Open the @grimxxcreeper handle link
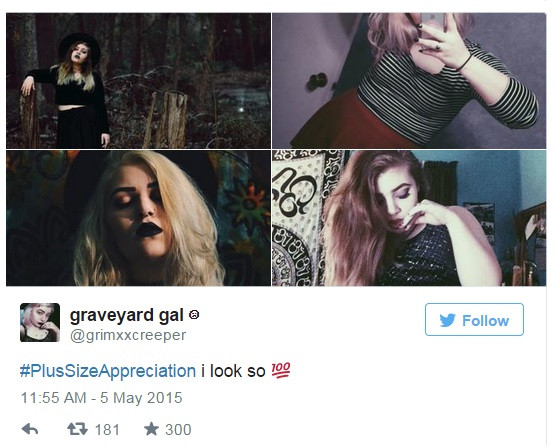 (x=128, y=335)
